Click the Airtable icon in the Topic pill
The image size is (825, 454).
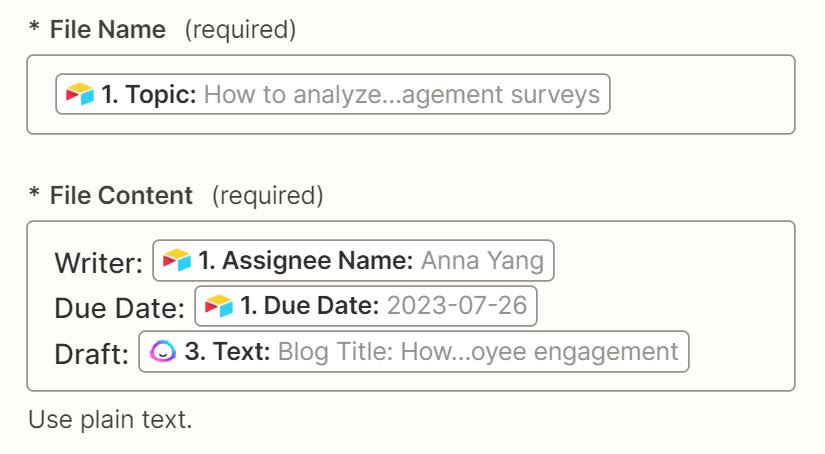click(79, 95)
